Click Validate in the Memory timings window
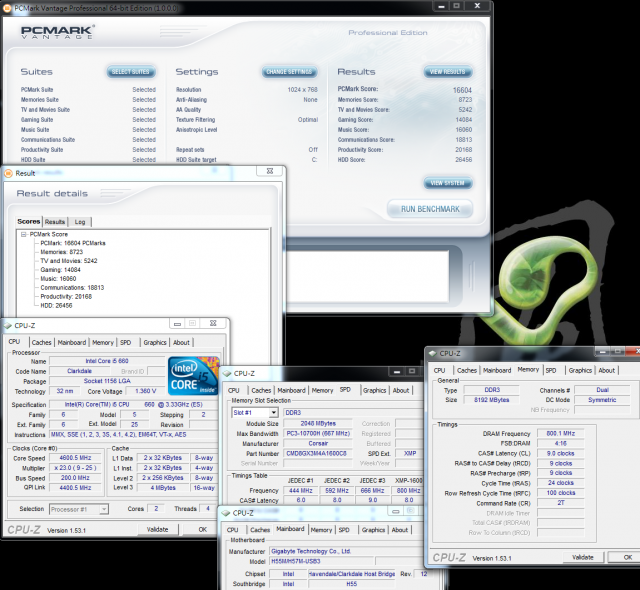640x590 pixels. pos(583,557)
